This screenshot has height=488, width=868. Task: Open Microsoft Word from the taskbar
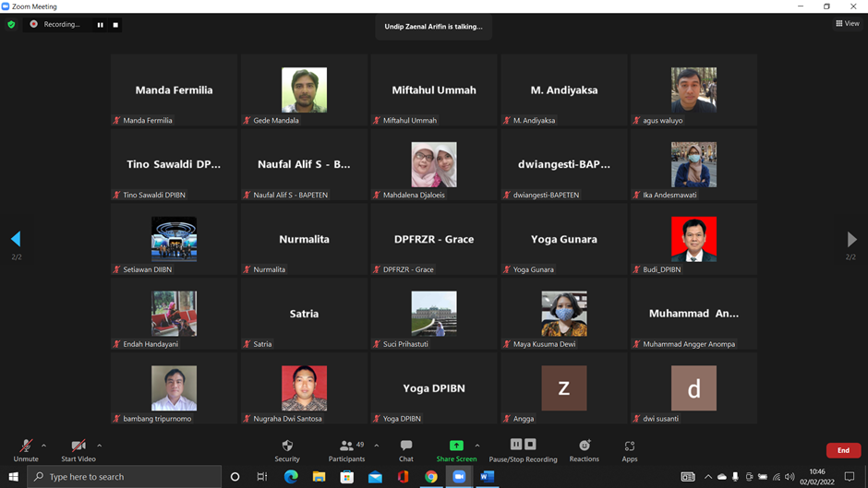(487, 477)
